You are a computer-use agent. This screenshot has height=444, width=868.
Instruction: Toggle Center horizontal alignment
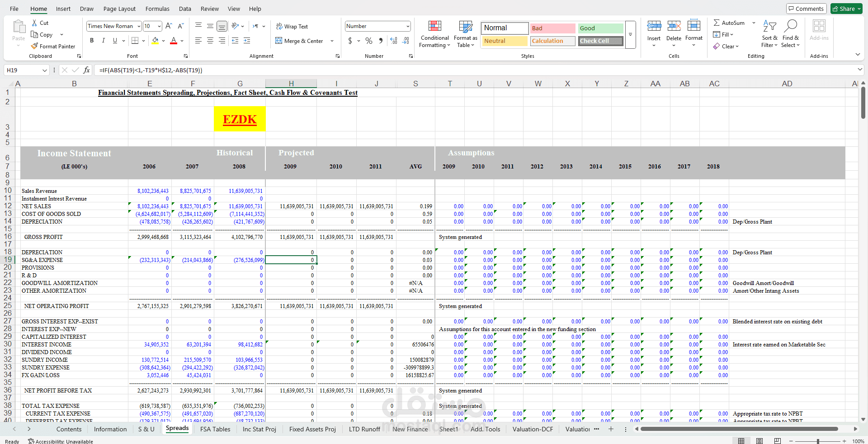(x=210, y=41)
